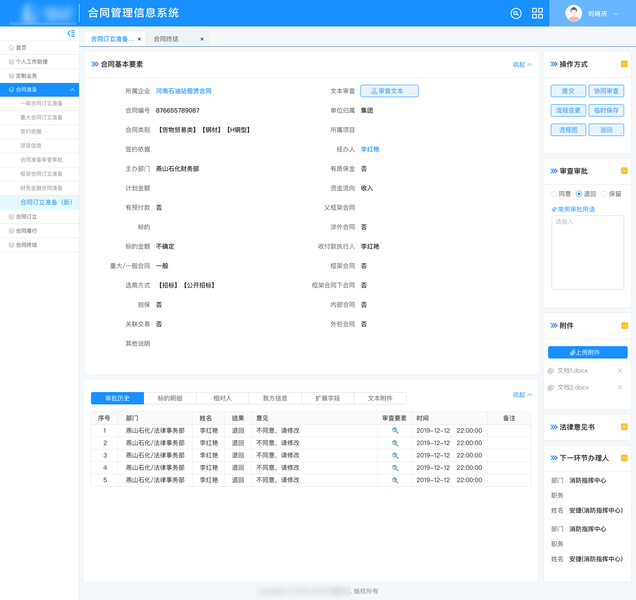Collapse the sidebar using the menu-fold icon

click(x=71, y=33)
